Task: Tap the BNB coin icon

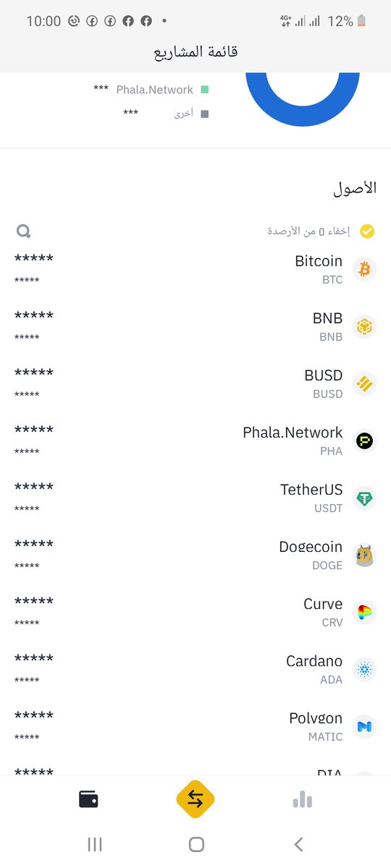Action: click(364, 327)
